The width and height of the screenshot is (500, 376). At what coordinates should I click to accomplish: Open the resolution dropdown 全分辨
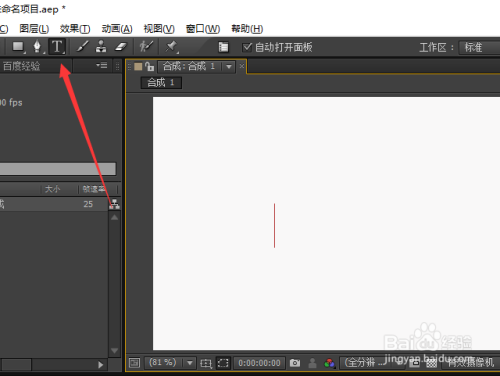pos(372,363)
